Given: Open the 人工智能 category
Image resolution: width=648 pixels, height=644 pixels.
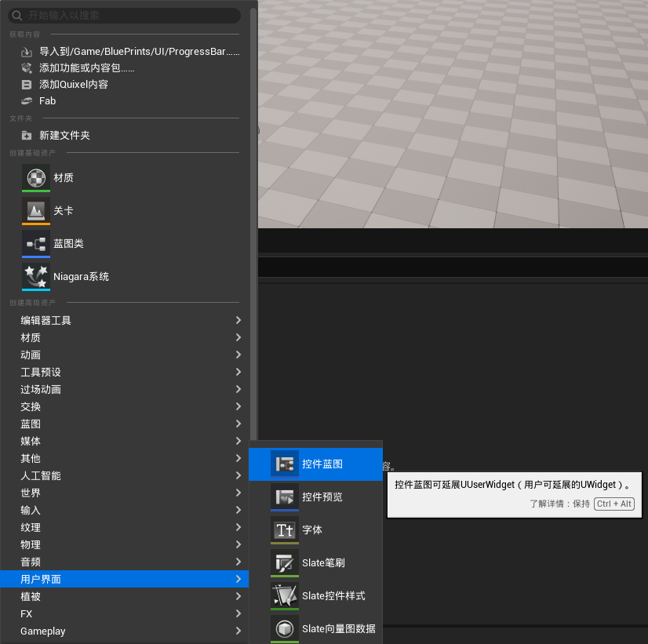Looking at the screenshot, I should click(125, 475).
